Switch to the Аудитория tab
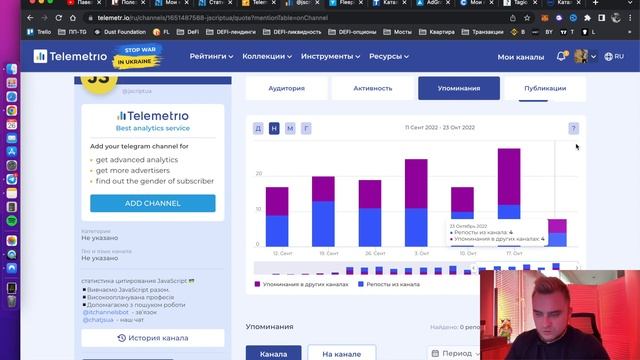 pyautogui.click(x=287, y=88)
